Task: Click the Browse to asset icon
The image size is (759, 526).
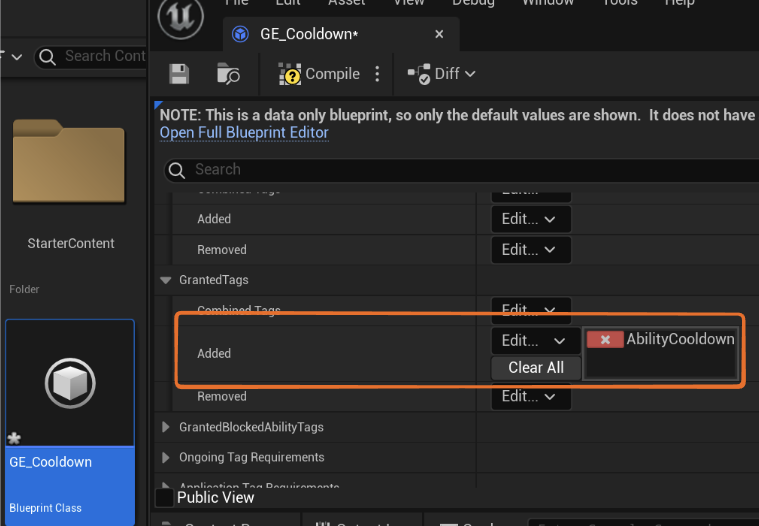Action: pyautogui.click(x=228, y=74)
